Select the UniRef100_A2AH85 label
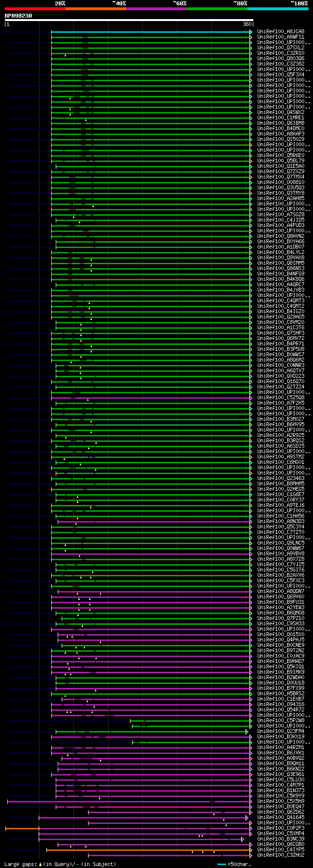Viewport: 313px width, 868px height. coord(281,199)
